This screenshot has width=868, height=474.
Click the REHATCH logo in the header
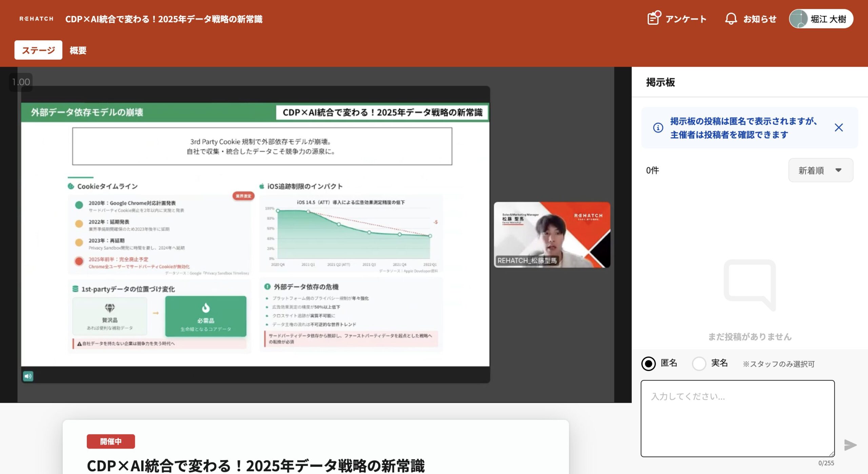coord(36,19)
